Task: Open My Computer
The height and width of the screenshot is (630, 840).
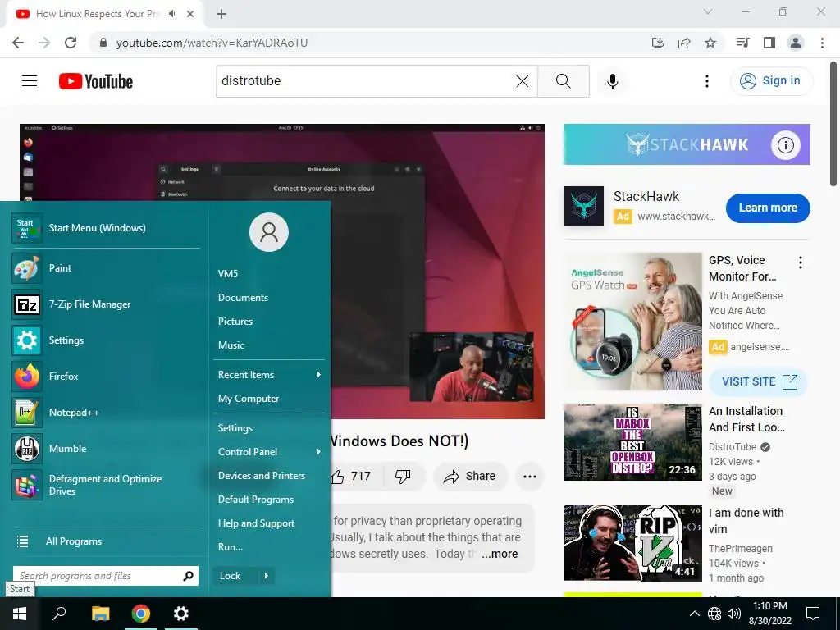Action: (249, 399)
